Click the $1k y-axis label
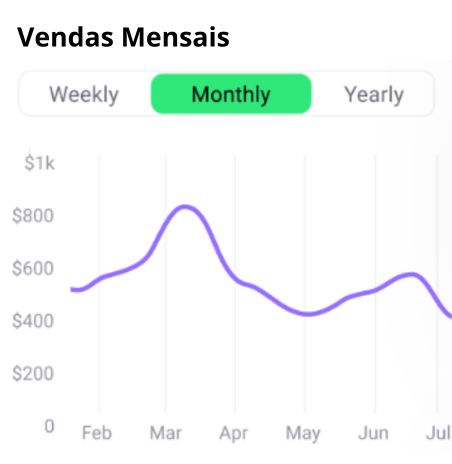The image size is (452, 464). tap(39, 163)
